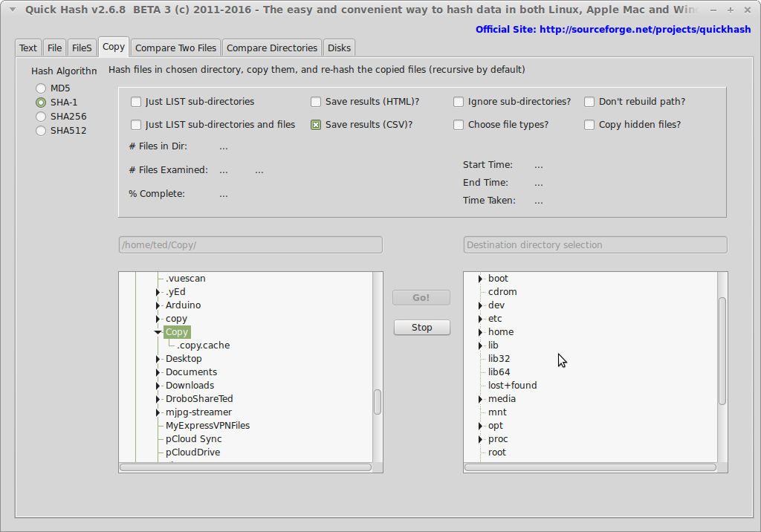
Task: Expand opt in destination tree
Action: [480, 426]
